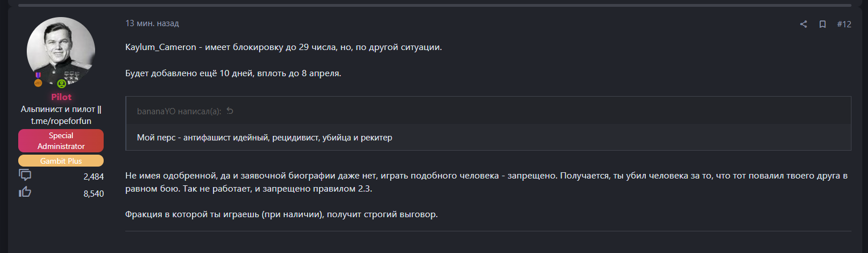
Task: Bookmark this post with the bookmark icon
Action: pyautogui.click(x=822, y=24)
